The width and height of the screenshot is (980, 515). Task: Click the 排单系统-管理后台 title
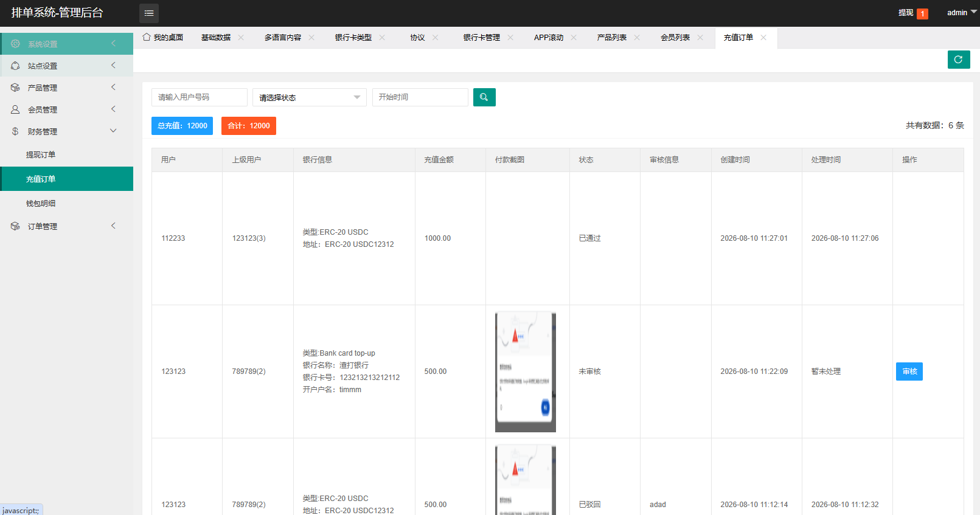[57, 13]
